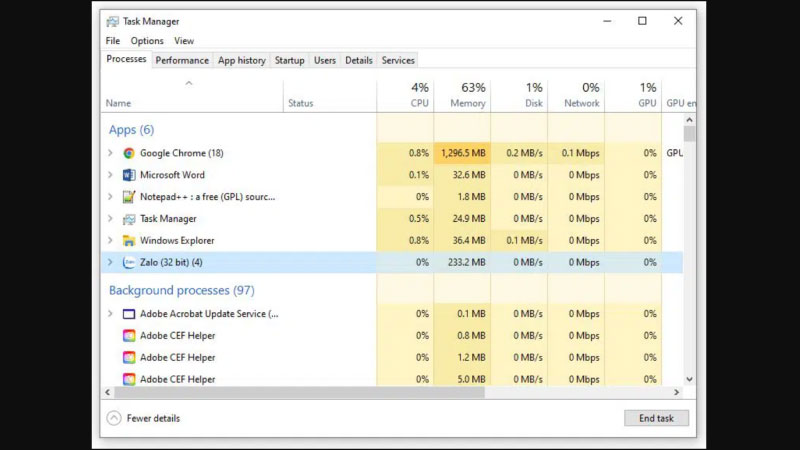Switch to the App history tab
The image size is (800, 450).
point(242,60)
